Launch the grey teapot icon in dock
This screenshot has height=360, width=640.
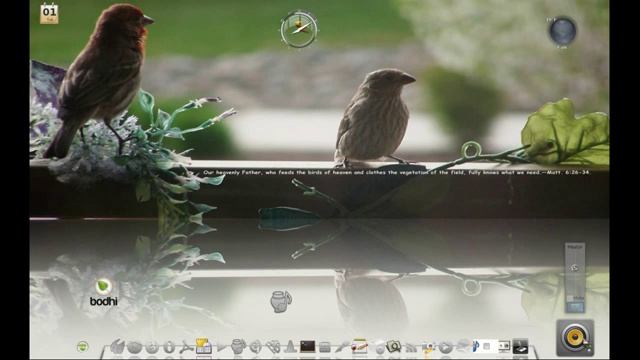click(x=238, y=347)
